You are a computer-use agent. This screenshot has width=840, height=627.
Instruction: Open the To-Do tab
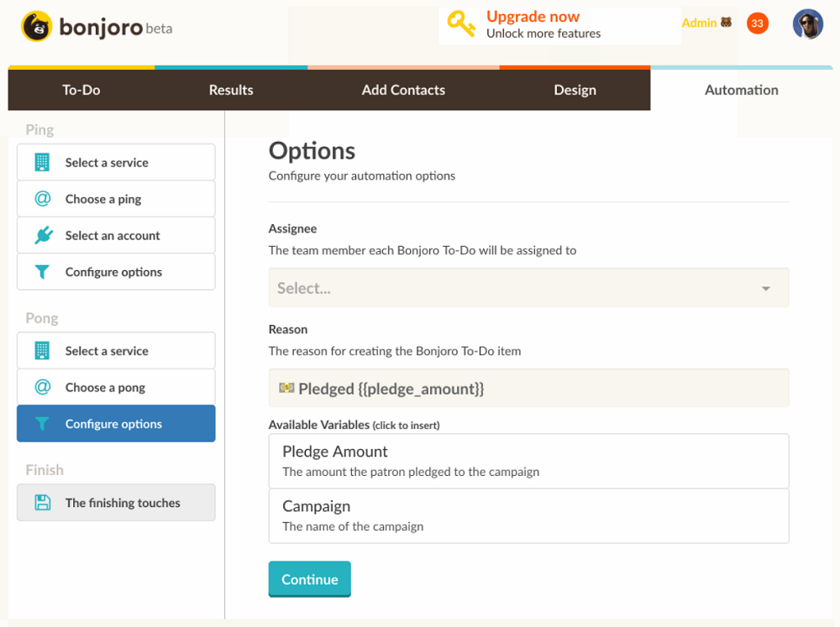[x=81, y=90]
